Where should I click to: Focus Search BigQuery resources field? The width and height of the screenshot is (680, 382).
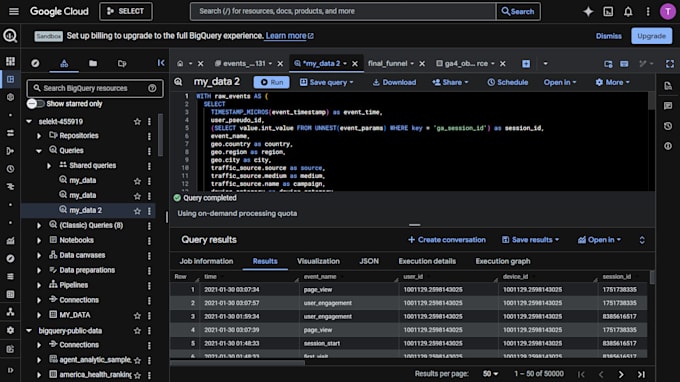[x=95, y=88]
